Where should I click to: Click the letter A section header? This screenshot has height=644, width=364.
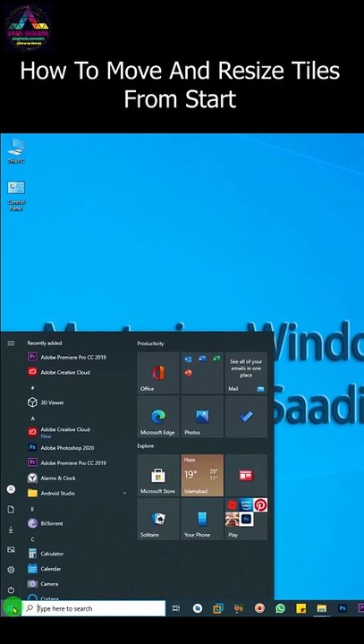coord(33,418)
